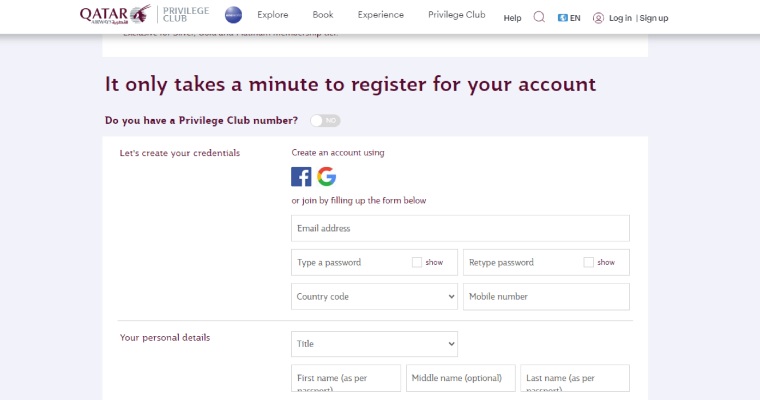The image size is (760, 400).
Task: Open the Explore menu
Action: (x=272, y=15)
